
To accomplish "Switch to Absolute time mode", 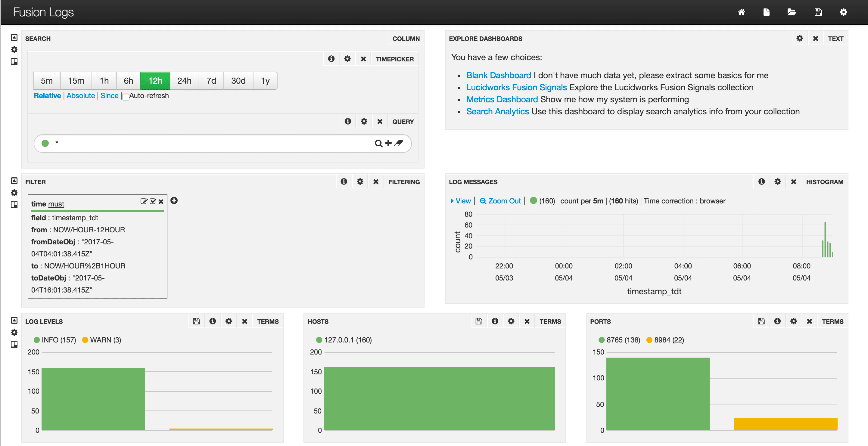I will (80, 96).
